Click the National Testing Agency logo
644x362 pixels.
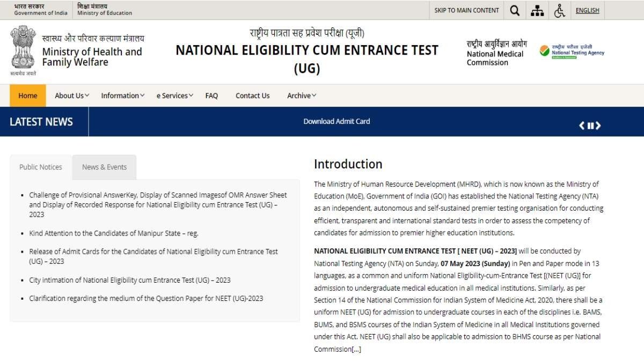(x=573, y=50)
